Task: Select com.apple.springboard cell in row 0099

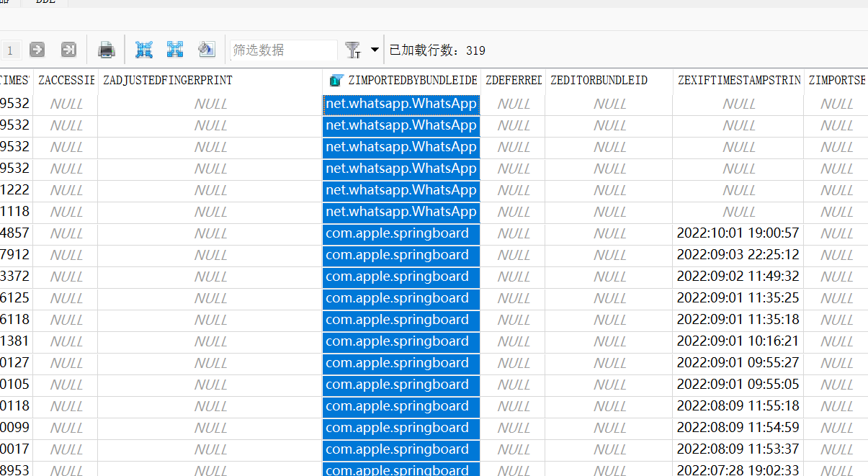Action: (x=401, y=428)
